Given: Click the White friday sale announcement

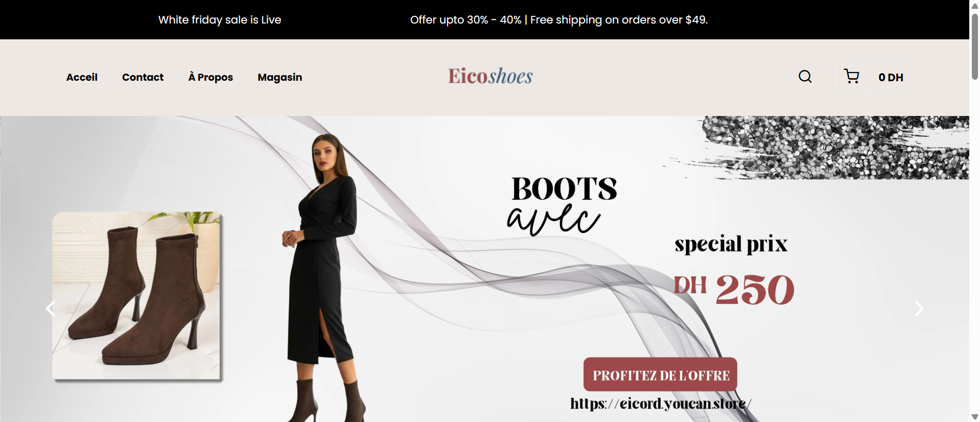Looking at the screenshot, I should point(220,20).
